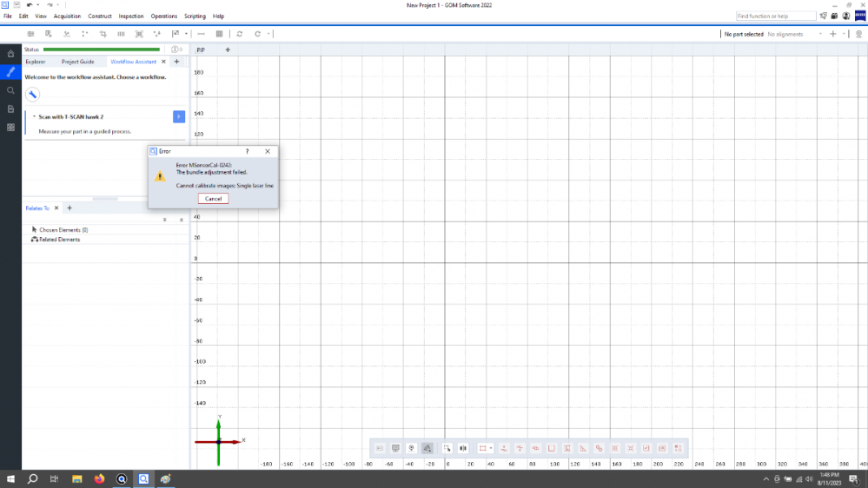
Task: Open the Inspection menu
Action: click(x=131, y=16)
